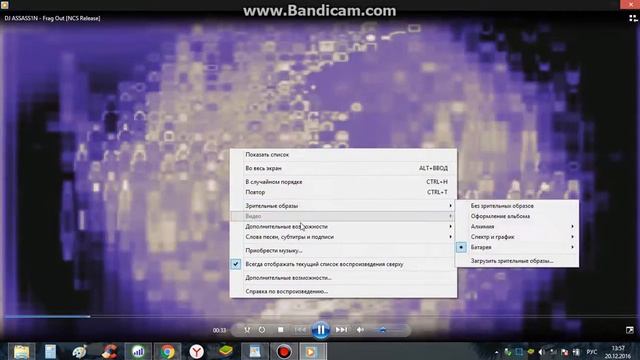Select 'Без зрительных образов' option
The height and width of the screenshot is (360, 640).
[517, 206]
